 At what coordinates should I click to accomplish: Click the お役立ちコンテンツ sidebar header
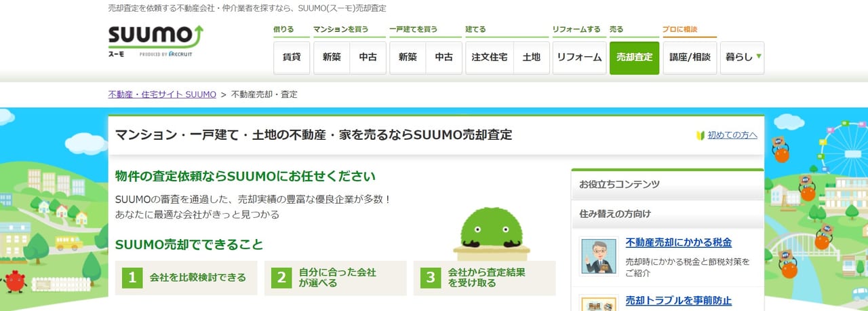[667, 184]
